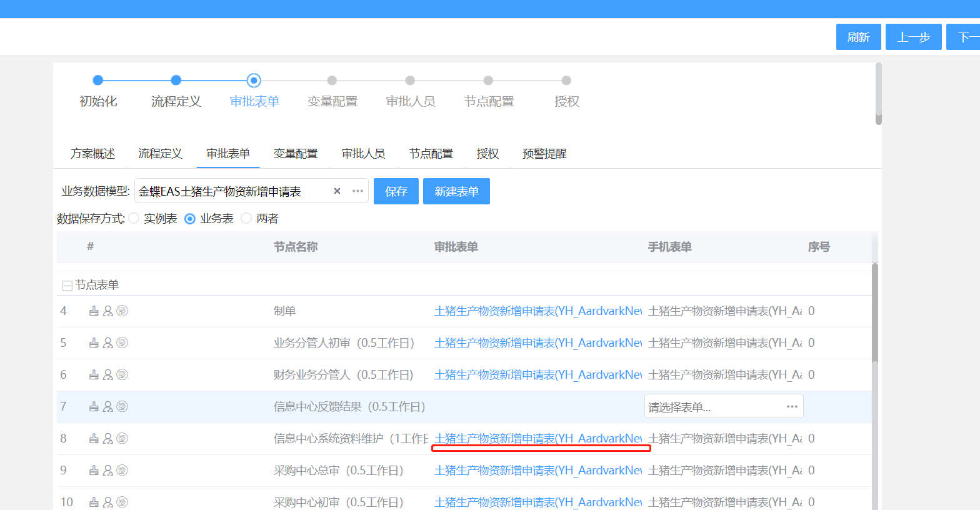Open the 业务数据模型 picker ellipsis
The height and width of the screenshot is (510, 980).
coord(357,191)
